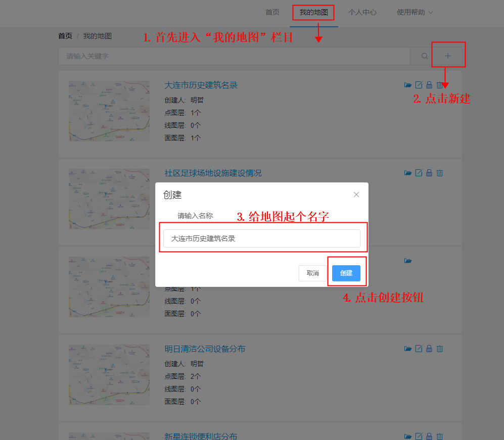Click lock icon for 大连市历史建筑名录
504x440 pixels.
pyautogui.click(x=429, y=85)
